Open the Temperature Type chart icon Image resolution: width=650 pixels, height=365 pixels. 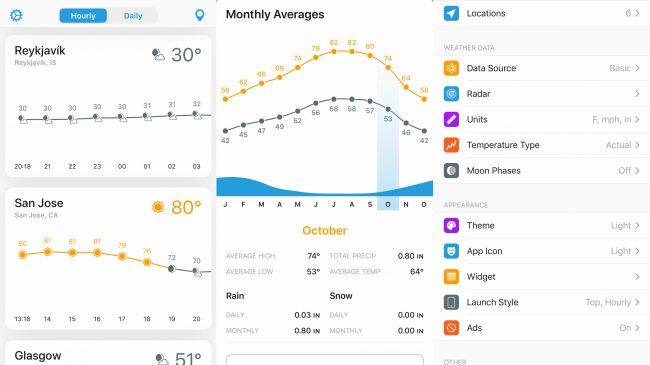pos(451,145)
